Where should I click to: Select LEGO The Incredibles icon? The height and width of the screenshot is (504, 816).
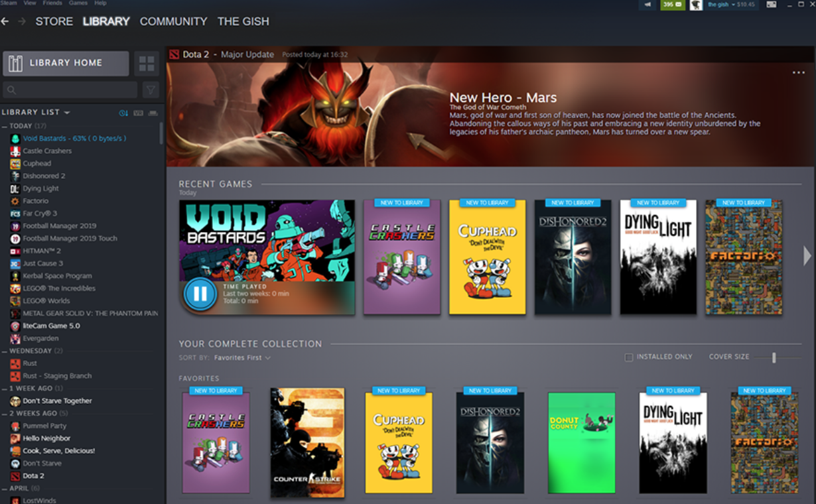click(x=15, y=288)
